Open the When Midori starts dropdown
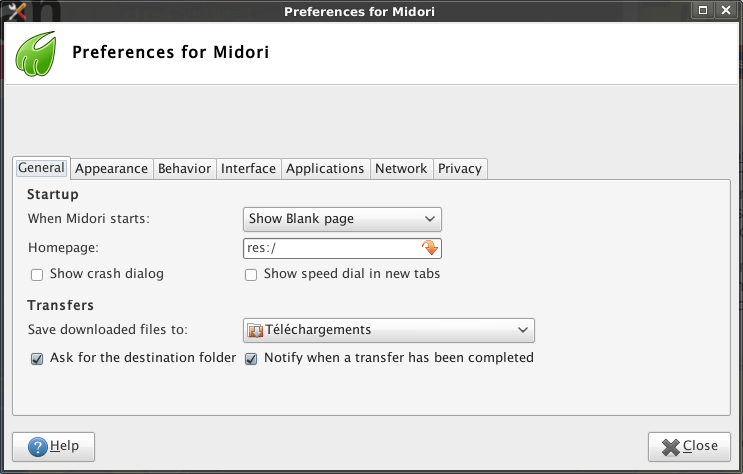 [342, 219]
